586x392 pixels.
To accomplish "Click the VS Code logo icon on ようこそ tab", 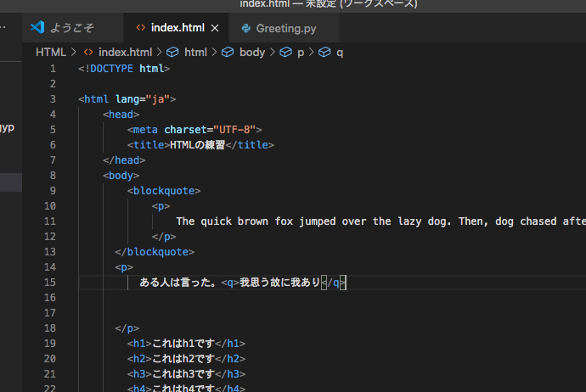I will tap(37, 28).
